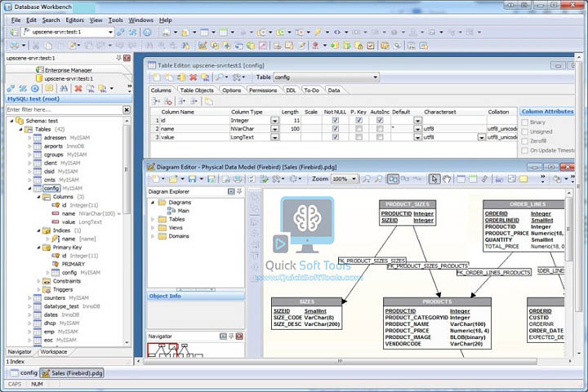The height and width of the screenshot is (392, 588).
Task: Activate Sales (Firebird).pdg button in bottom bar
Action: [72, 373]
